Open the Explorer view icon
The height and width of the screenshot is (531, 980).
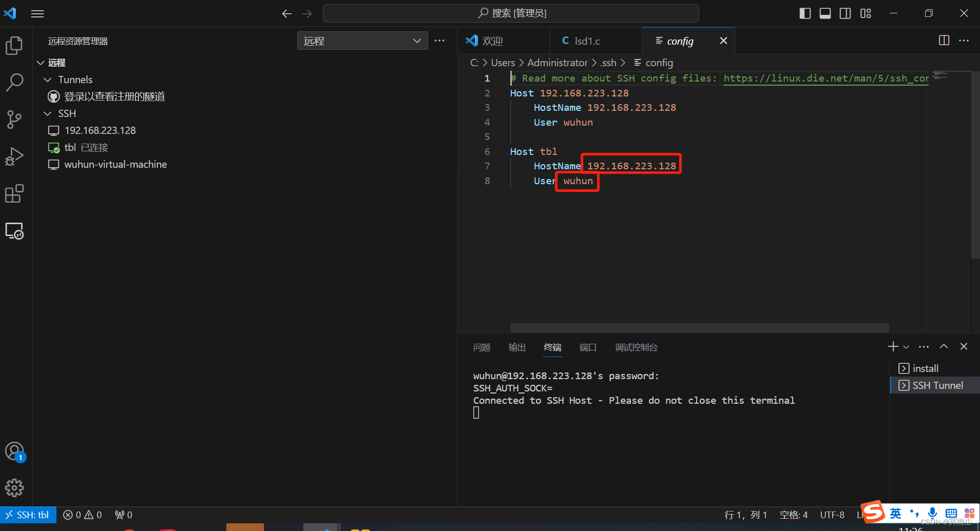tap(14, 45)
